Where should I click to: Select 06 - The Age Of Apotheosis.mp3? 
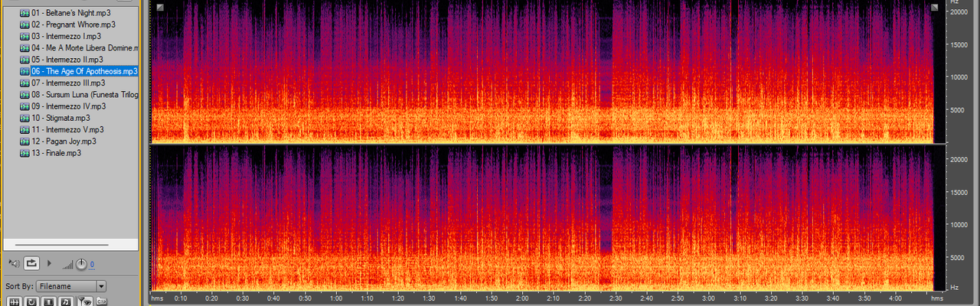coord(84,71)
